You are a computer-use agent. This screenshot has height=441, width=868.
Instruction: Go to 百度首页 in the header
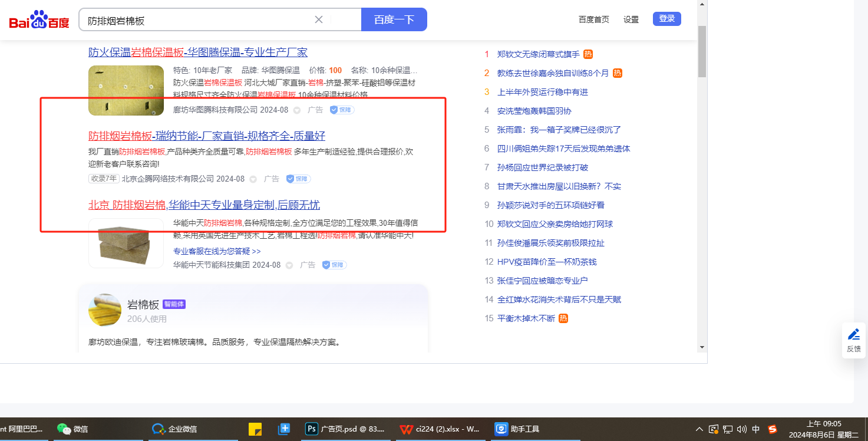coord(593,19)
